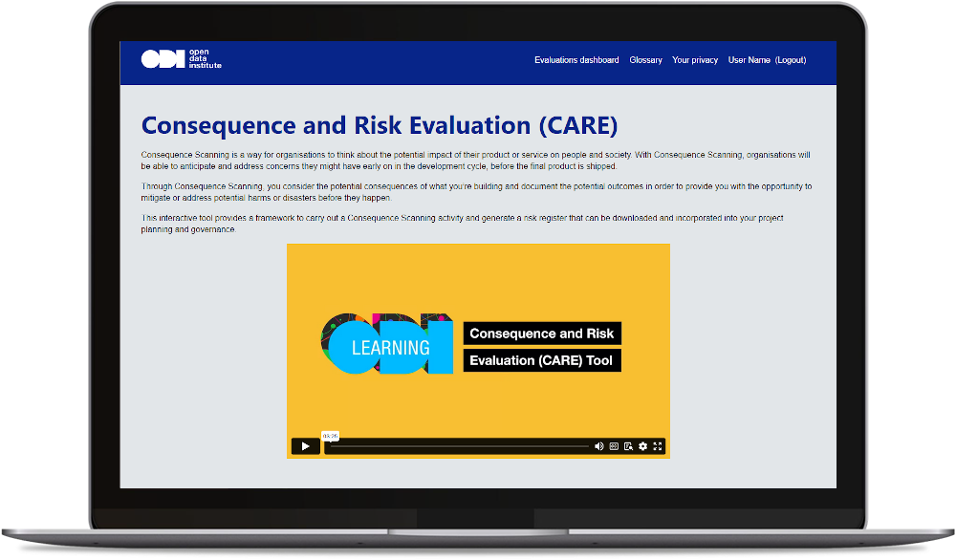Open video settings gear
956x560 pixels.
click(x=642, y=446)
